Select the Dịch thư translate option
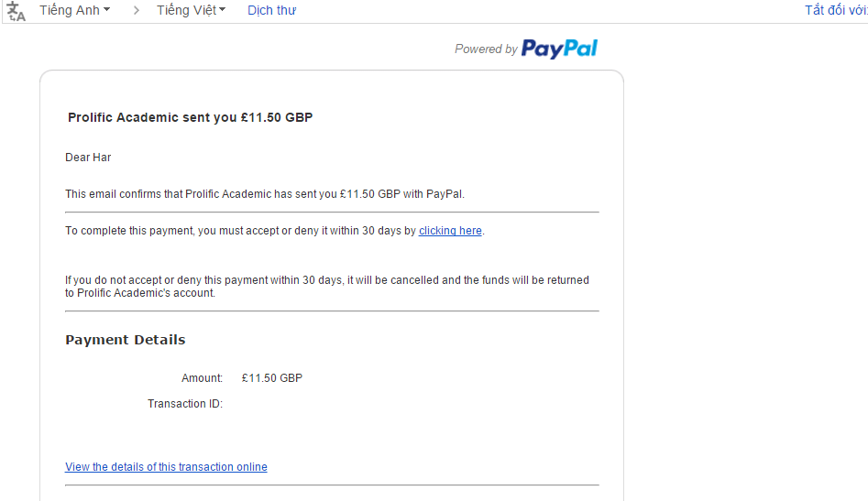868x501 pixels. coord(271,10)
